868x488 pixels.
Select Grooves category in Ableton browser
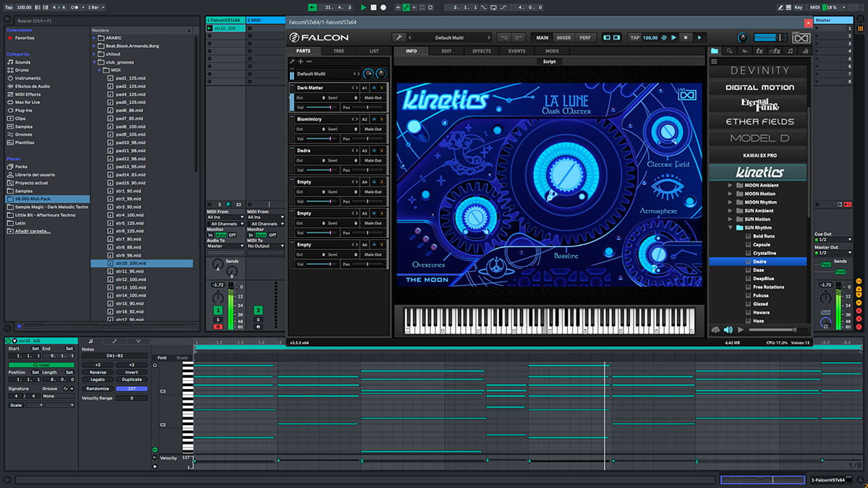click(x=24, y=134)
